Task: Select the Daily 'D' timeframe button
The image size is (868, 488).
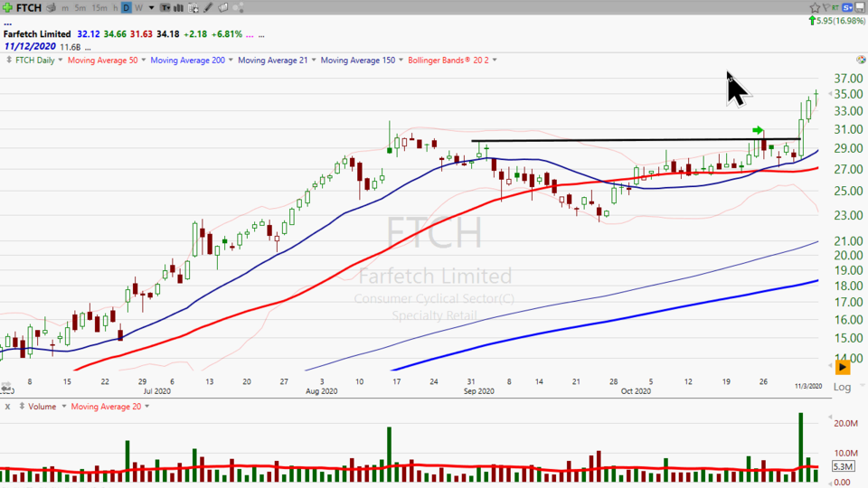Action: pyautogui.click(x=127, y=8)
